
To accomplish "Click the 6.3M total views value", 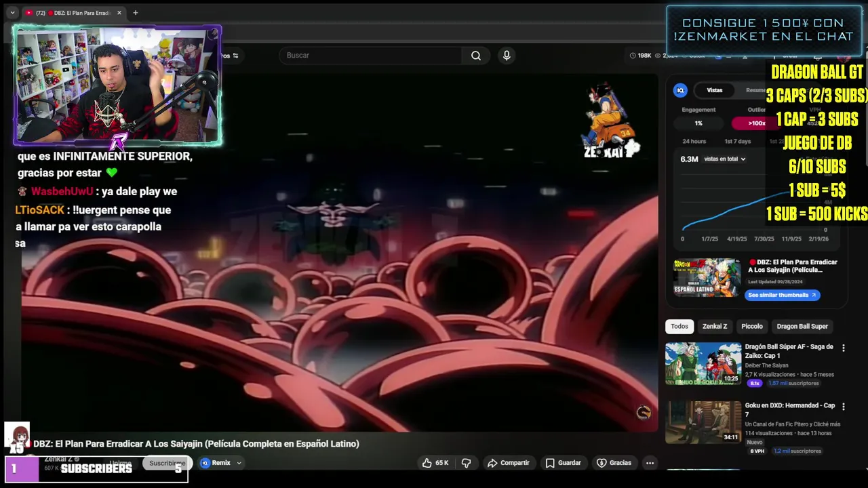I will (x=689, y=159).
